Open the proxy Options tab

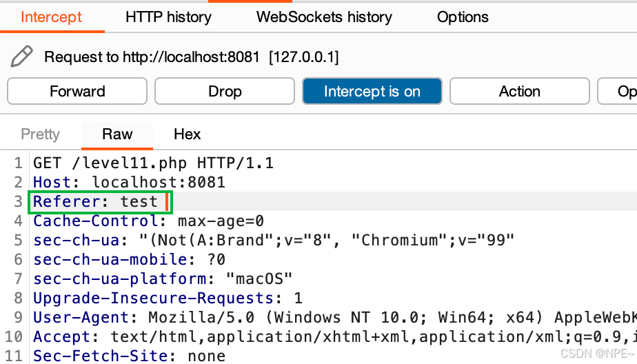(463, 17)
